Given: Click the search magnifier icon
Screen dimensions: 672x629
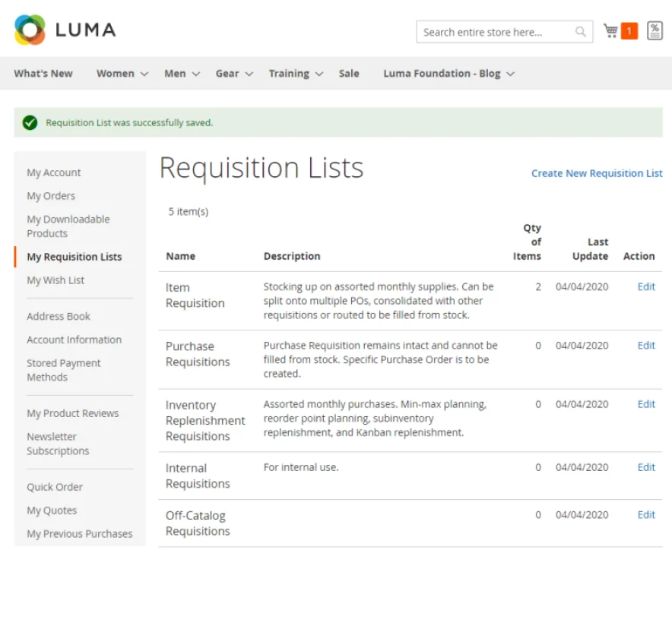Looking at the screenshot, I should point(580,32).
